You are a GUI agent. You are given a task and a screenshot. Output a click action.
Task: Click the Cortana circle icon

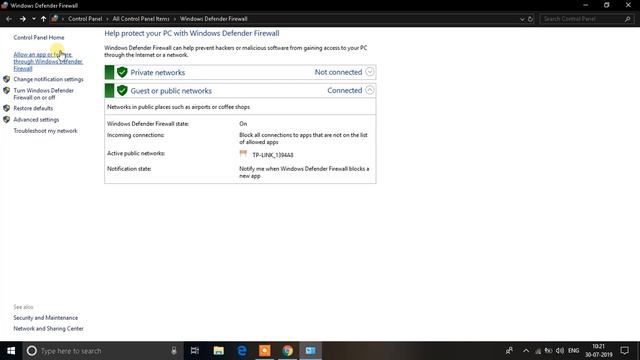tap(32, 351)
